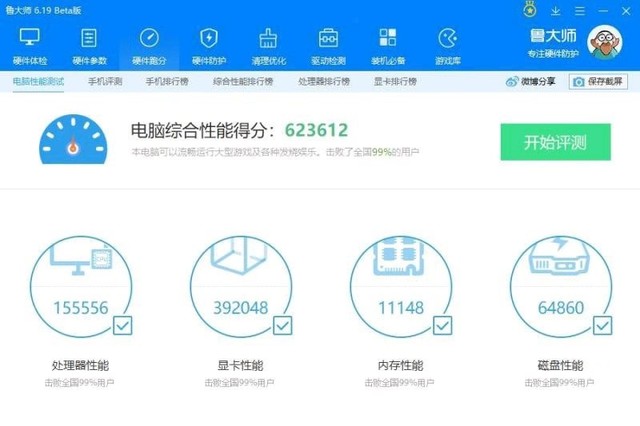This screenshot has width=640, height=426.
Task: Toggle the 内存性能 test checkbox
Action: click(442, 326)
